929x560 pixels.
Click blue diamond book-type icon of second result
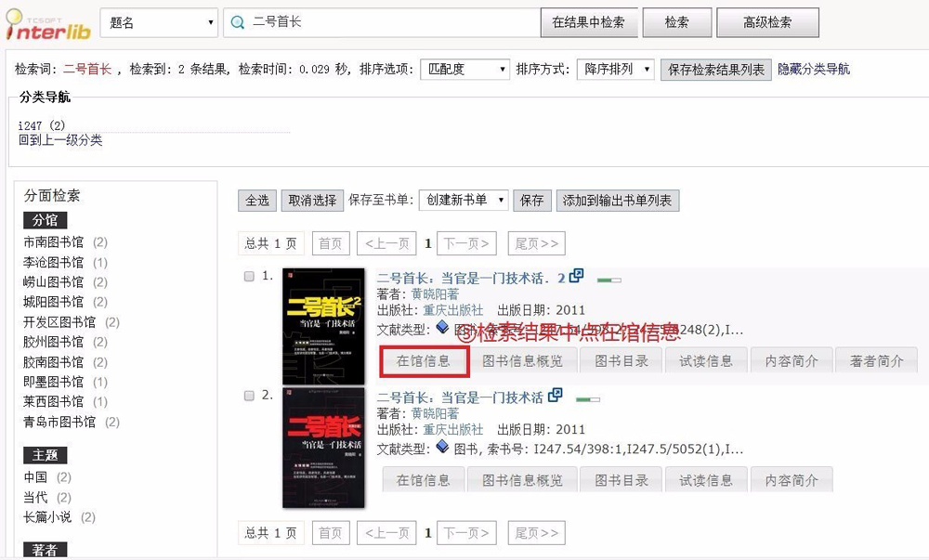442,447
